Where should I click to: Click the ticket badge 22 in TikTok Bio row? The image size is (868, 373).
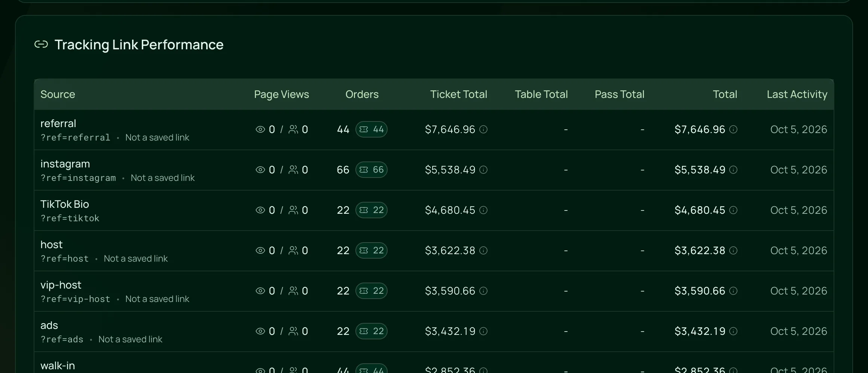coord(371,210)
